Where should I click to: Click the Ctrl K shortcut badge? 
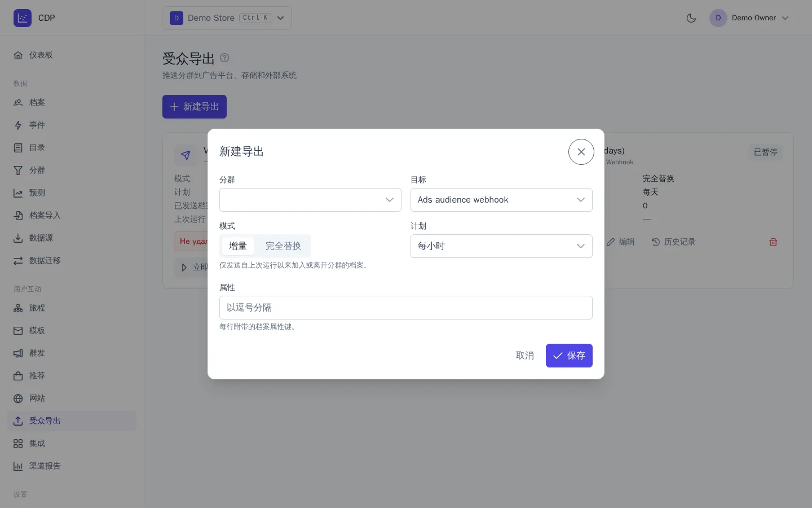[255, 18]
